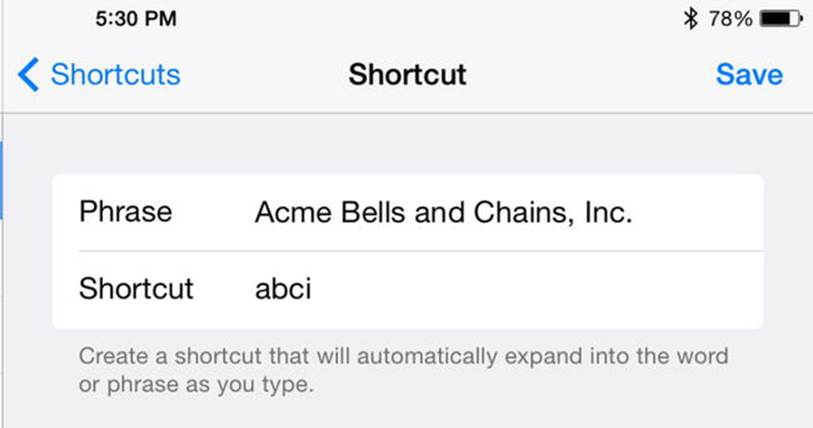Screen dimensions: 813x428
Task: Select the Shortcut title in navigation bar
Action: 408,74
